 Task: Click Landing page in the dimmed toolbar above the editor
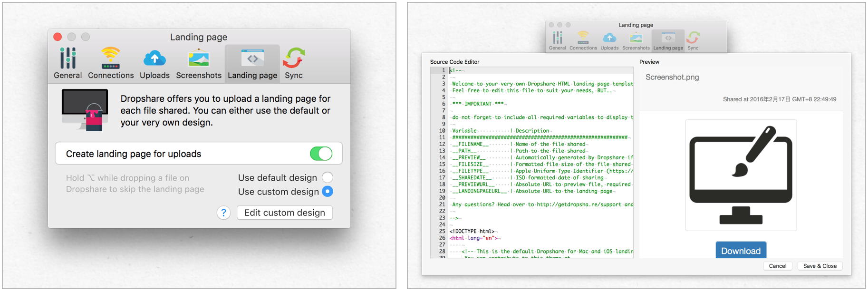click(668, 41)
